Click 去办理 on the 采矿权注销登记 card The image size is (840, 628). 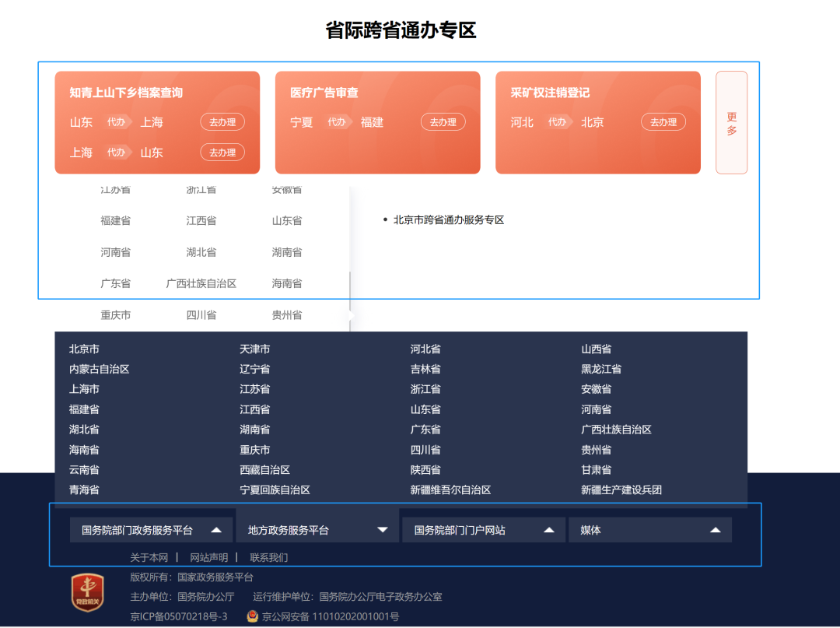point(663,122)
